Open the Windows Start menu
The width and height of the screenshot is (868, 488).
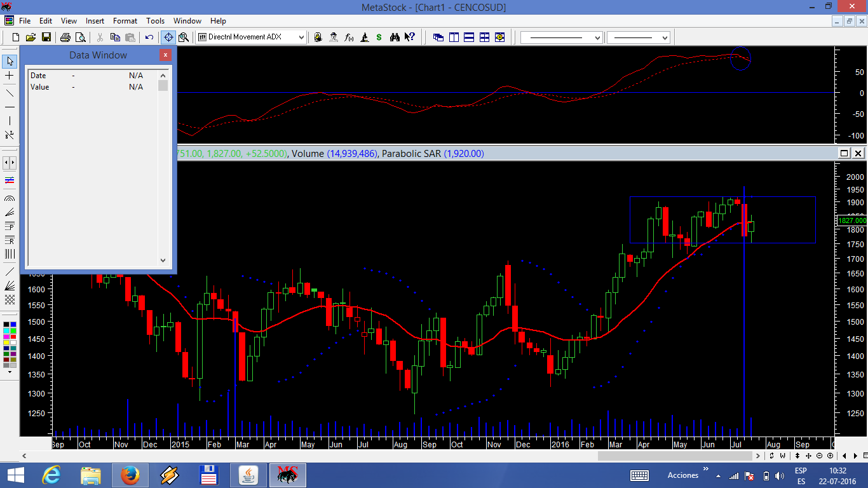coord(15,475)
